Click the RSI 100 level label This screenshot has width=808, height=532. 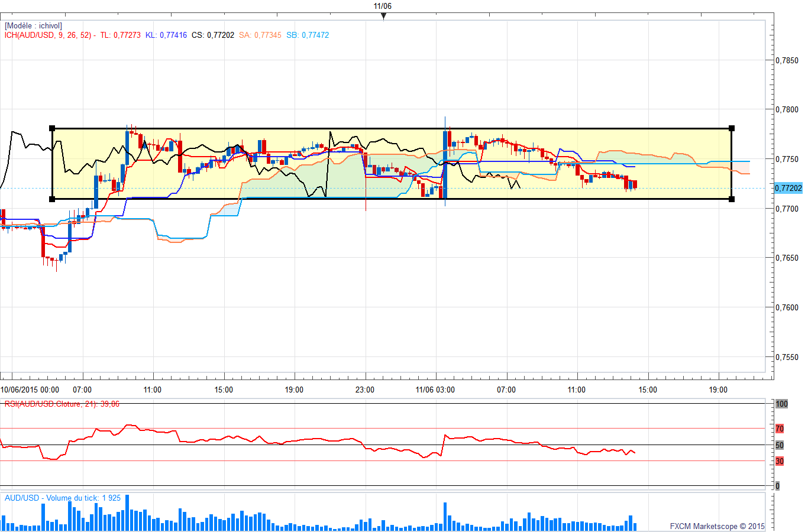781,404
